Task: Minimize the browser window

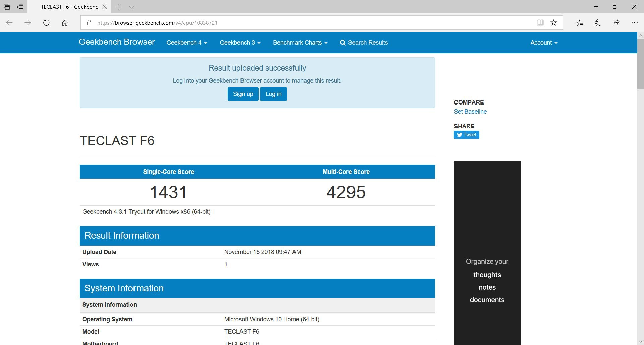Action: pos(596,7)
